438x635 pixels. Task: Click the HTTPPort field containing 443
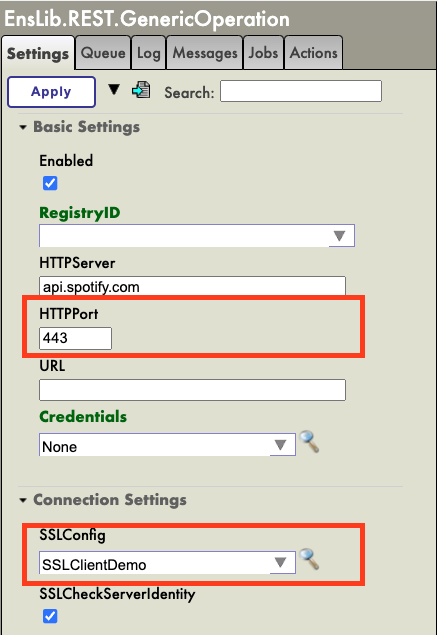coord(75,338)
